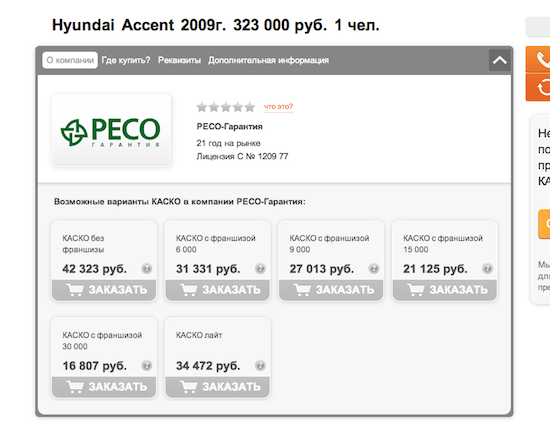Open help icon next to 27 013 руб.

[x=374, y=269]
